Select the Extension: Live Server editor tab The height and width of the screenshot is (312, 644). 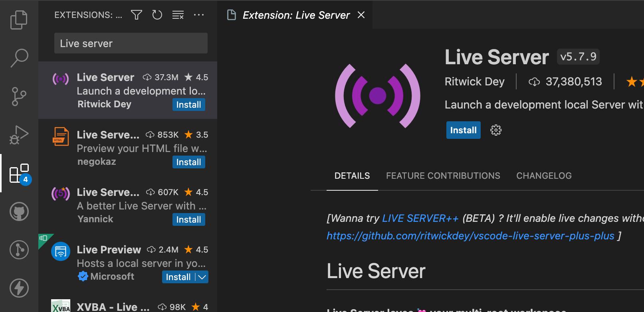[295, 15]
